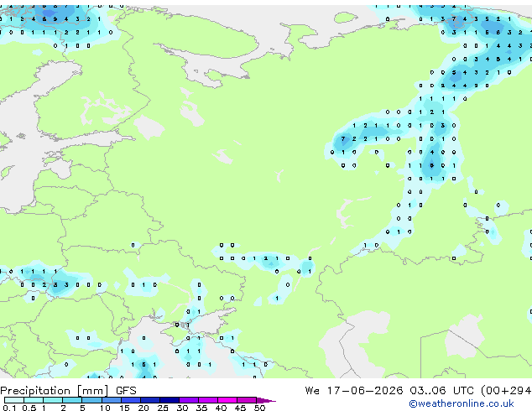Click the 30–35 mm purple legend swatch
532x411 pixels.
coord(188,400)
